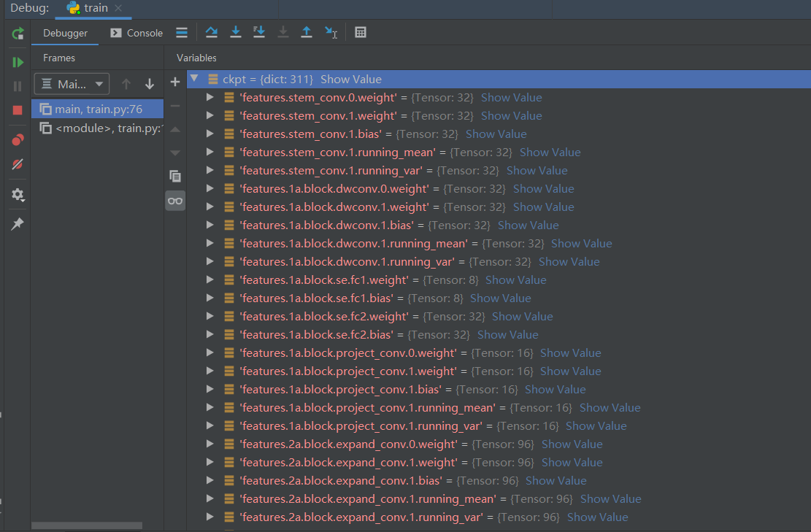This screenshot has width=811, height=532.
Task: Show Value of 'features.1a.block.se.fc2.bias'
Action: (x=508, y=335)
